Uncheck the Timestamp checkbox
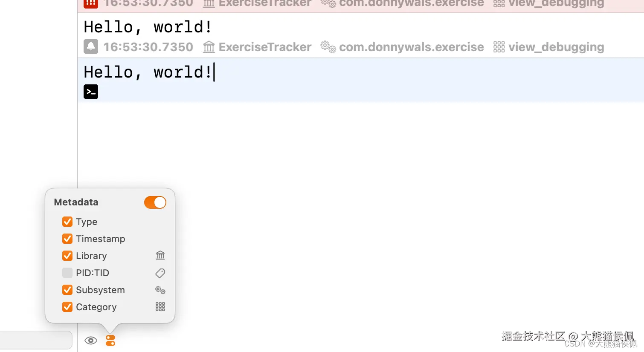 (67, 239)
